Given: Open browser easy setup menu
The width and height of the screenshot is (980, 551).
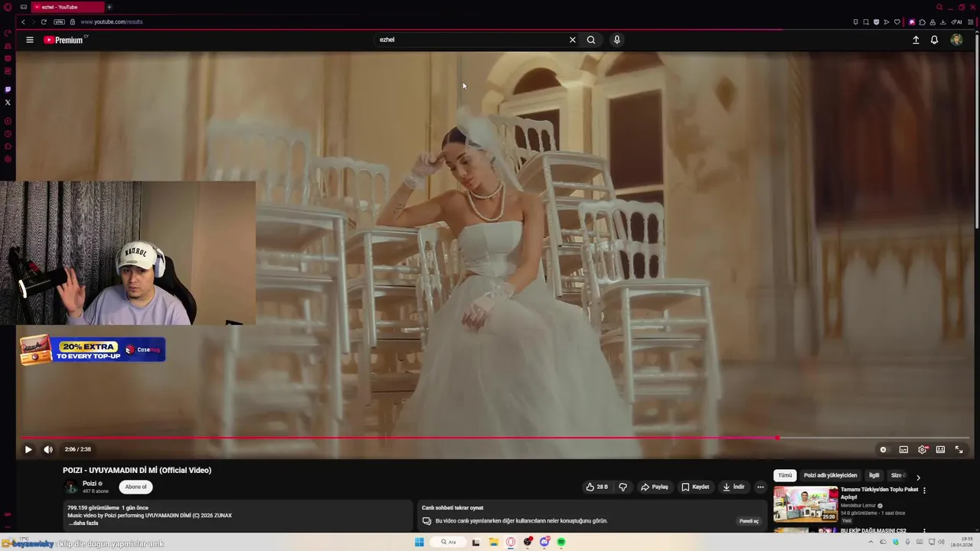Looking at the screenshot, I should 972,21.
